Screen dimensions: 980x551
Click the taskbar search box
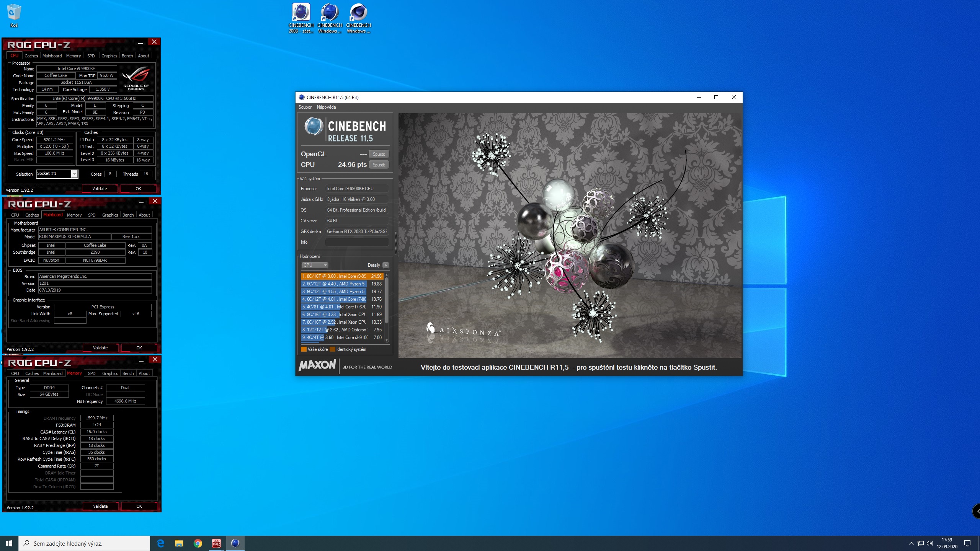[x=84, y=543]
